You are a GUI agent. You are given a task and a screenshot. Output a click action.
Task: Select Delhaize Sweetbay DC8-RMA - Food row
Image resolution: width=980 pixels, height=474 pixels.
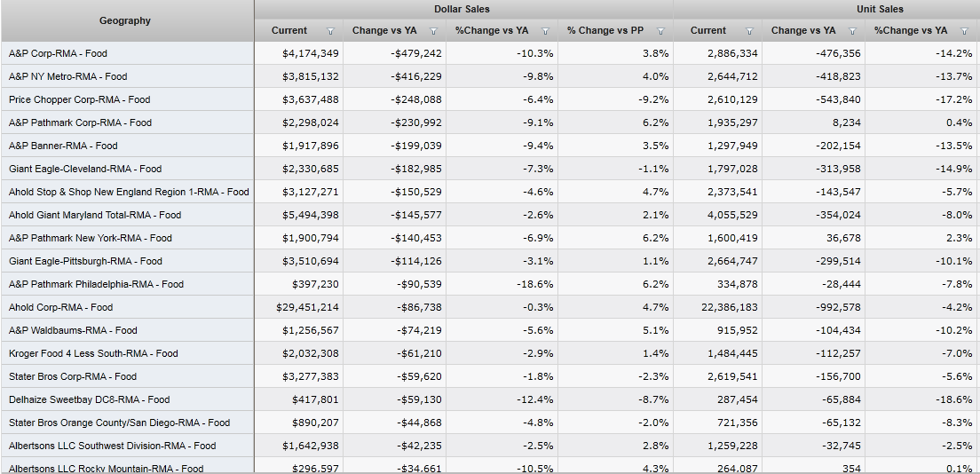pos(89,399)
